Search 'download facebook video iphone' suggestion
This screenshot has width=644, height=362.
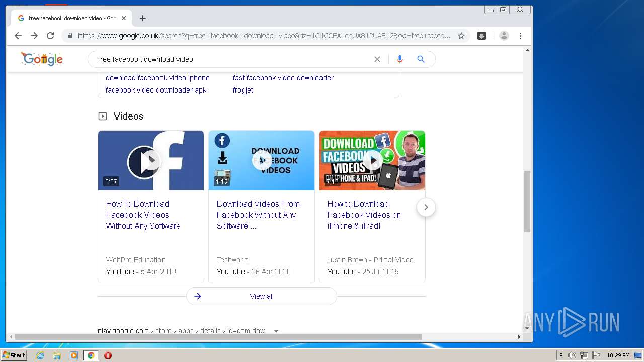157,78
